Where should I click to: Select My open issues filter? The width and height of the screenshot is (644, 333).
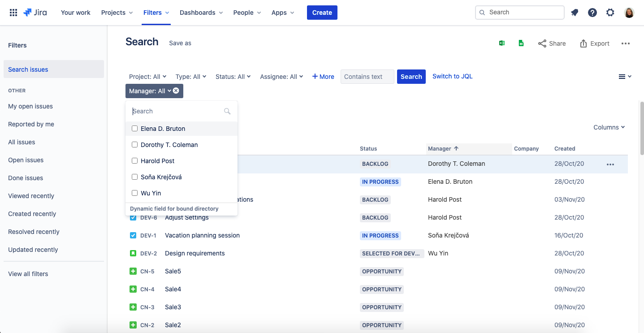coord(30,106)
